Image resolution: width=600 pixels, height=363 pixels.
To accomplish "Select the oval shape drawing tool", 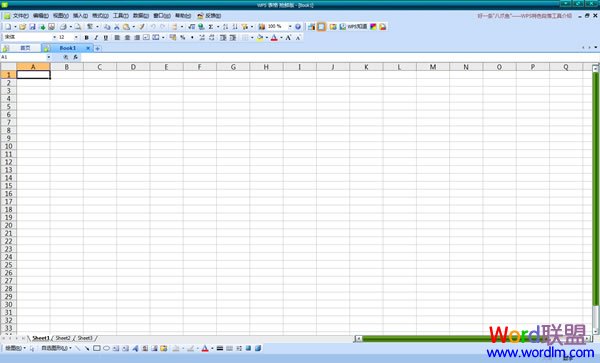I will coord(106,348).
